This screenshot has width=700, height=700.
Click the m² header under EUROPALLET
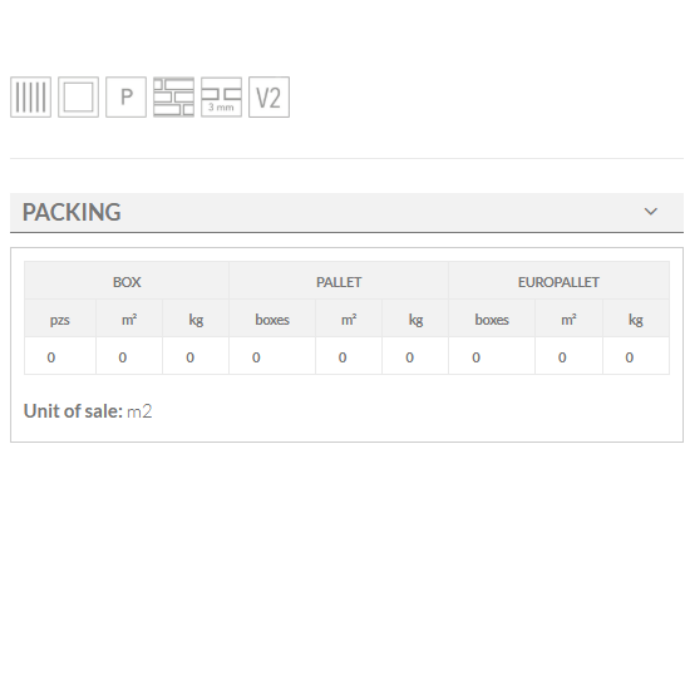click(x=569, y=320)
